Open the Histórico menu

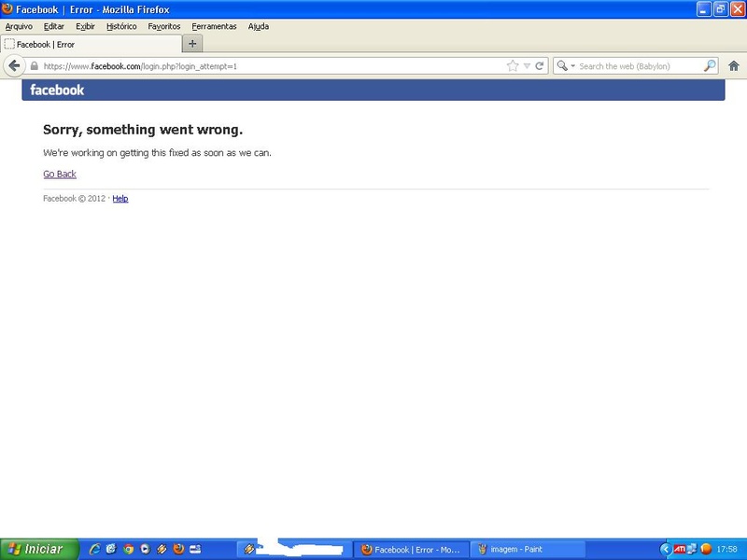(x=121, y=27)
